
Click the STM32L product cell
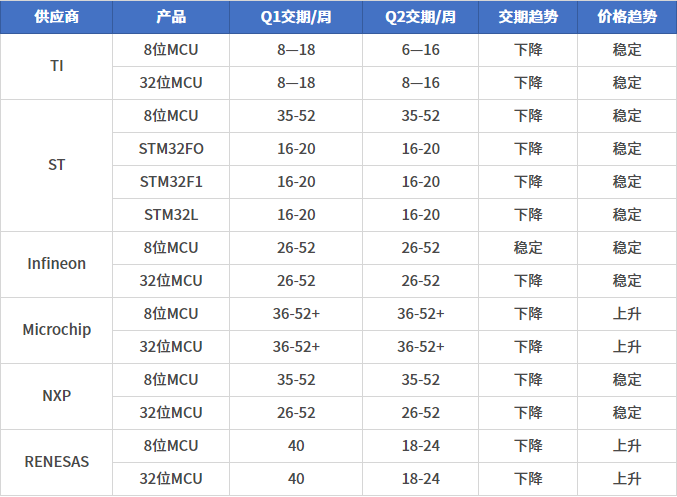(x=171, y=215)
